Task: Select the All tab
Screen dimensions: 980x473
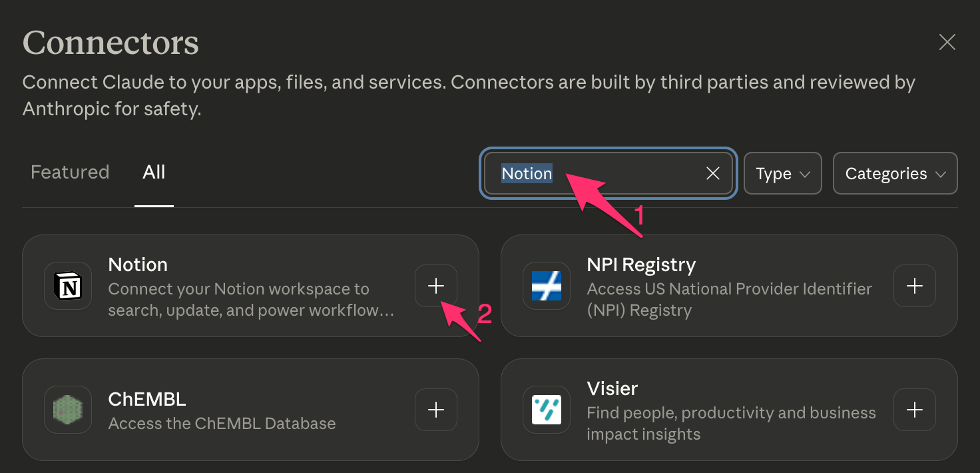Action: coord(154,172)
